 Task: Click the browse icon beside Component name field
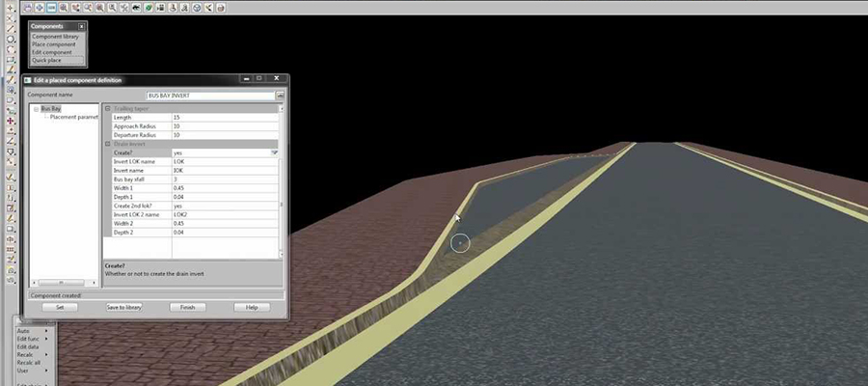280,96
